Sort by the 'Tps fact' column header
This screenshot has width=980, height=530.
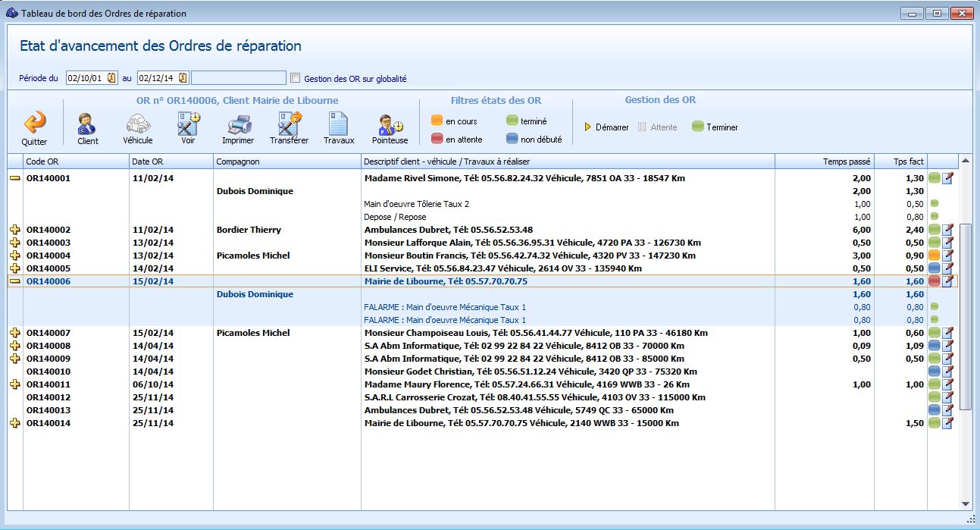[900, 162]
